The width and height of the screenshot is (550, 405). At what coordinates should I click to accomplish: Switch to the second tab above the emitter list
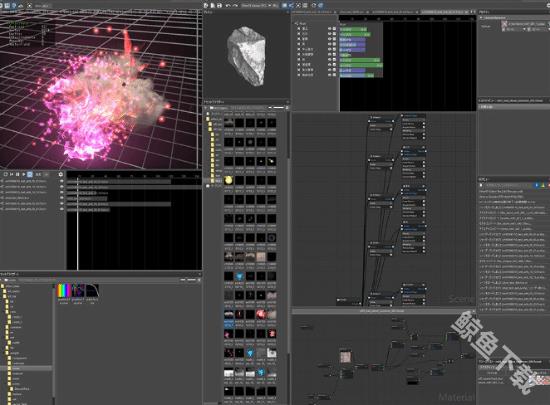[353, 12]
